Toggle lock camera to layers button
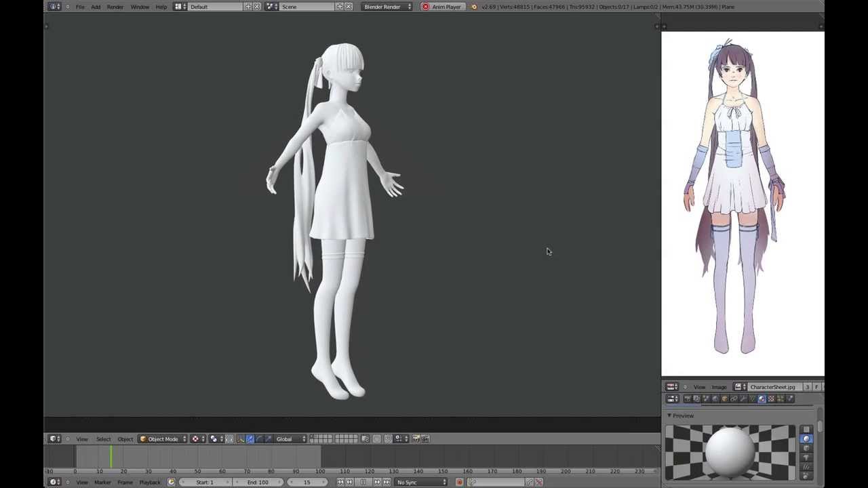Screen dimensions: 868x488 (366, 439)
